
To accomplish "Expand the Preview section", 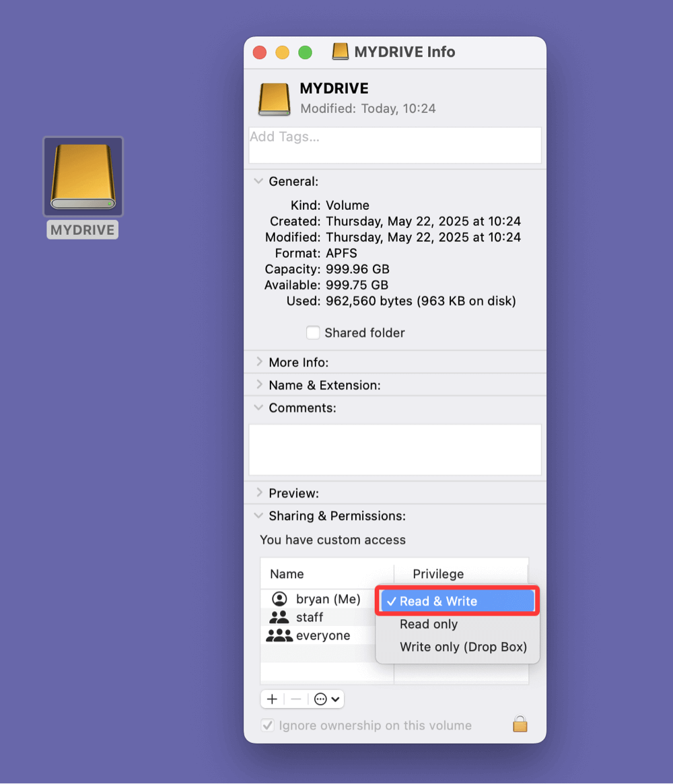I will [x=258, y=493].
